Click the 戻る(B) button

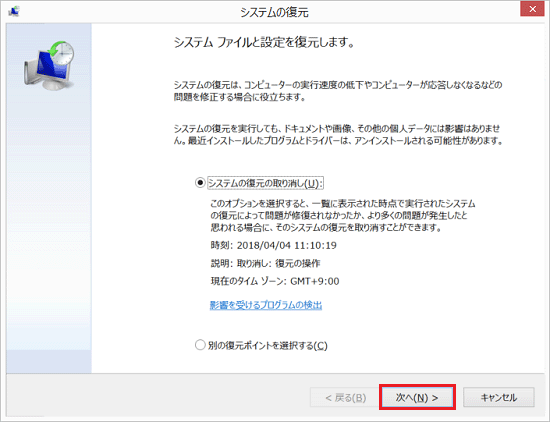point(346,397)
